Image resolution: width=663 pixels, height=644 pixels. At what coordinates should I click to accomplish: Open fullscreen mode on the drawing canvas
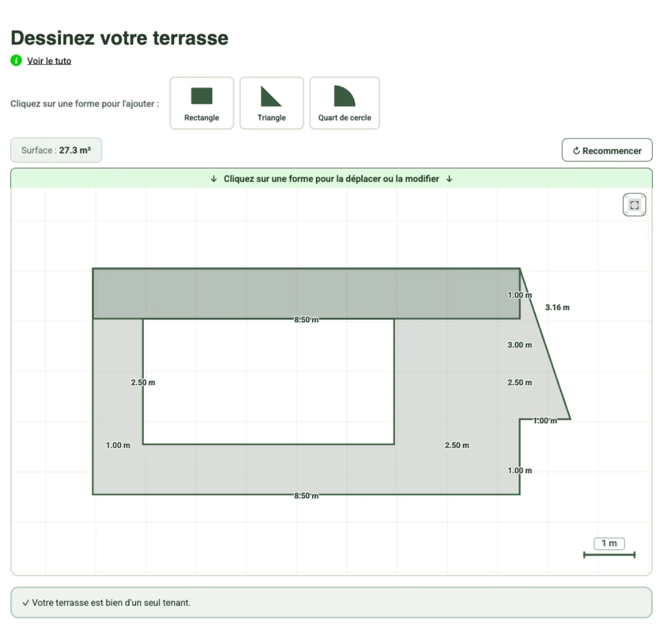(x=634, y=204)
